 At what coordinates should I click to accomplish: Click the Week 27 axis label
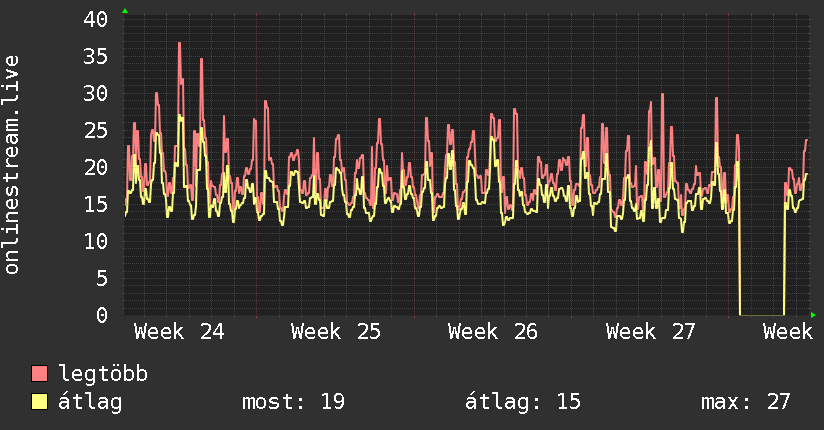pyautogui.click(x=651, y=332)
